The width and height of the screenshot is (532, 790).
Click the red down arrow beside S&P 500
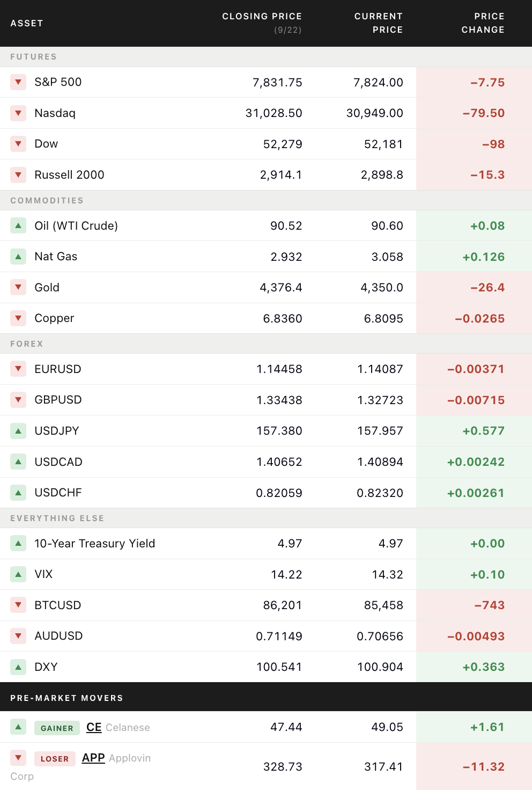pyautogui.click(x=18, y=82)
